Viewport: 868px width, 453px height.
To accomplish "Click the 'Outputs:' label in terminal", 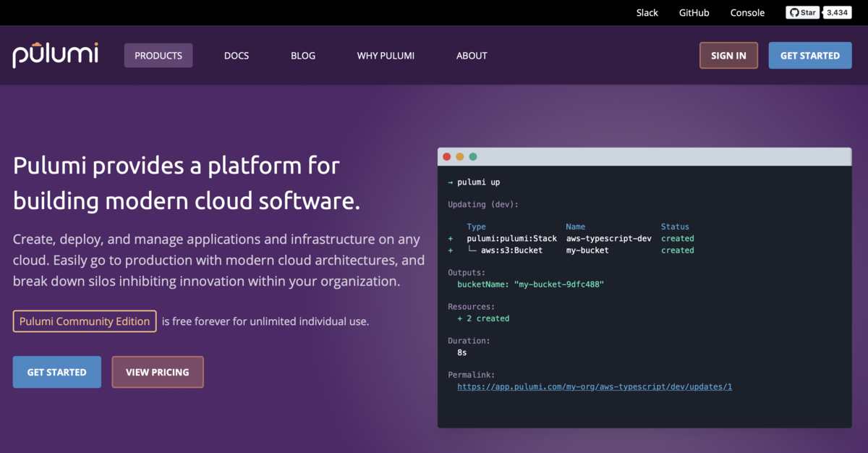I will [x=467, y=273].
